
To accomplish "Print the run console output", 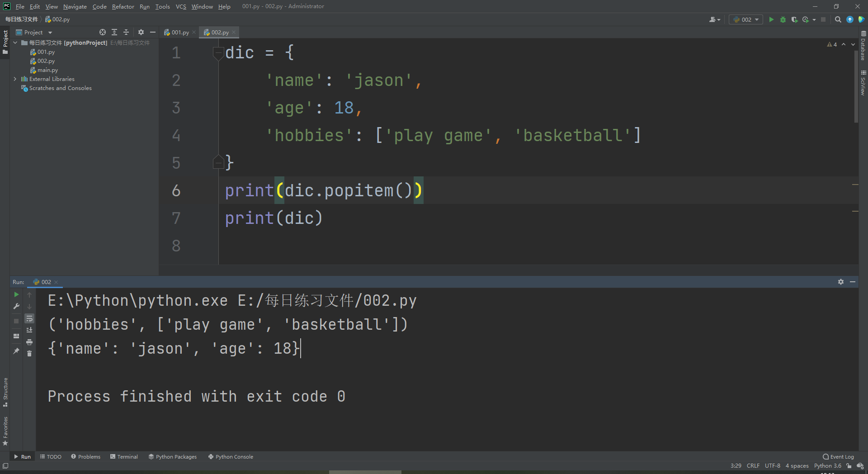I will point(29,342).
